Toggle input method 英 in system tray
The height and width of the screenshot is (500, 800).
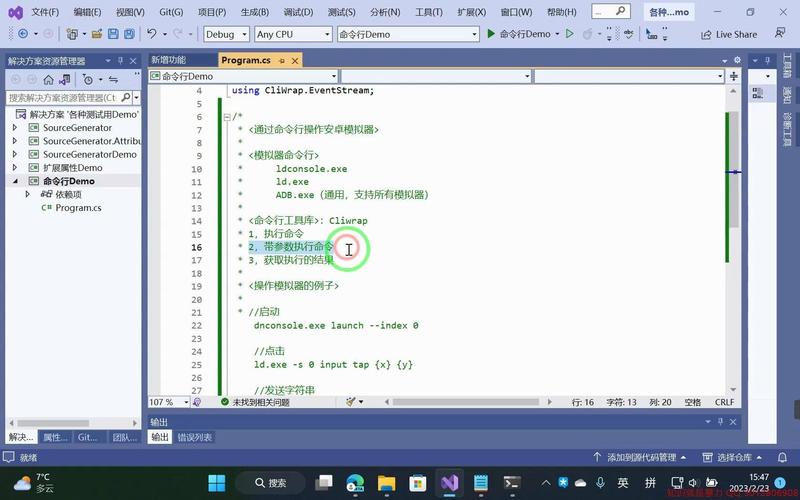click(x=622, y=483)
